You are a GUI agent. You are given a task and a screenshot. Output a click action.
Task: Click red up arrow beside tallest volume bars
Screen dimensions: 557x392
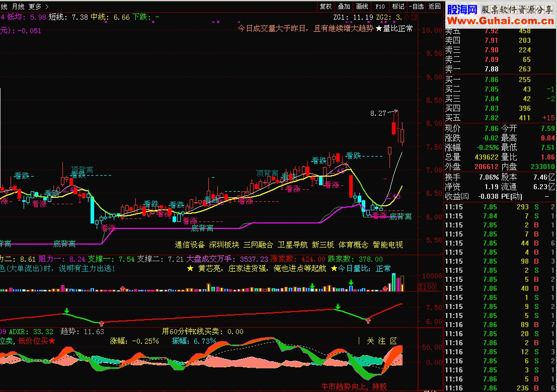(x=385, y=288)
